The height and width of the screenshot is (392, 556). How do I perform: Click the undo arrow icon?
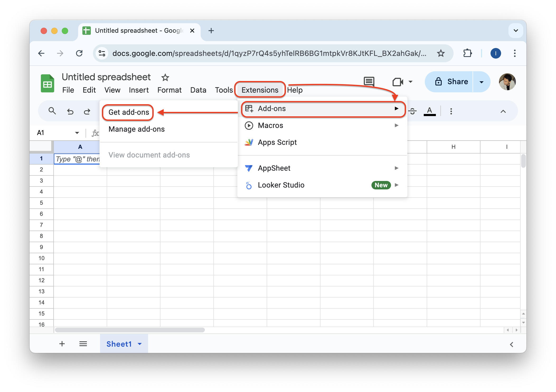(70, 112)
